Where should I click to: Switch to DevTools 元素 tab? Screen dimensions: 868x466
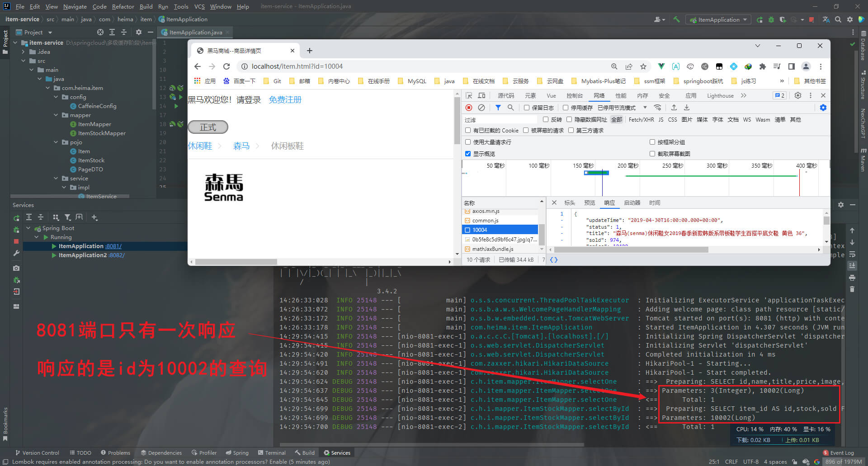click(530, 95)
